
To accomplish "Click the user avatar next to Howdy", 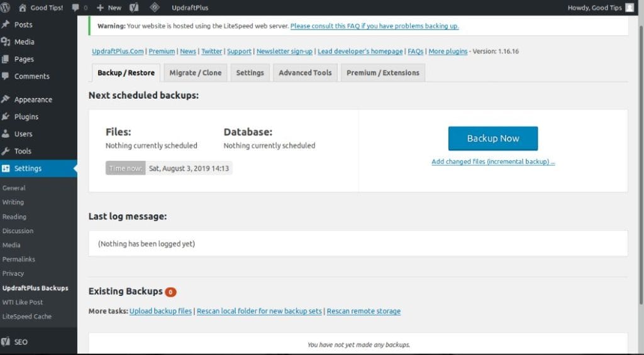I will [x=630, y=8].
